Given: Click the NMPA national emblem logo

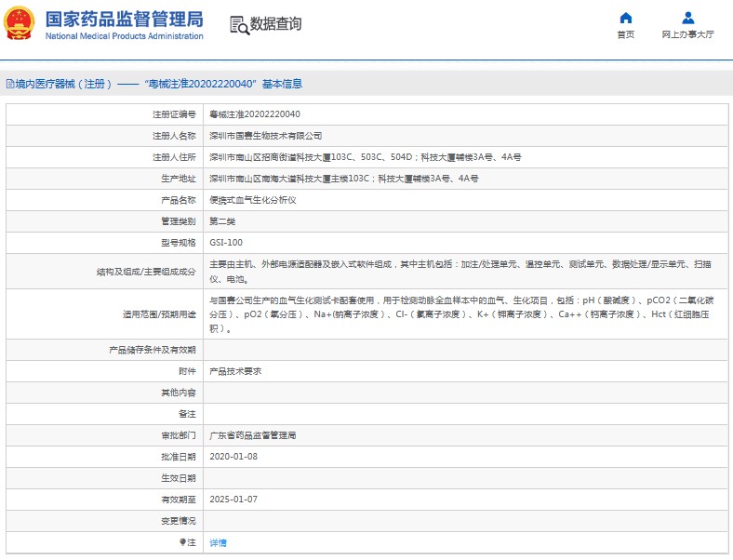Looking at the screenshot, I should [x=20, y=24].
